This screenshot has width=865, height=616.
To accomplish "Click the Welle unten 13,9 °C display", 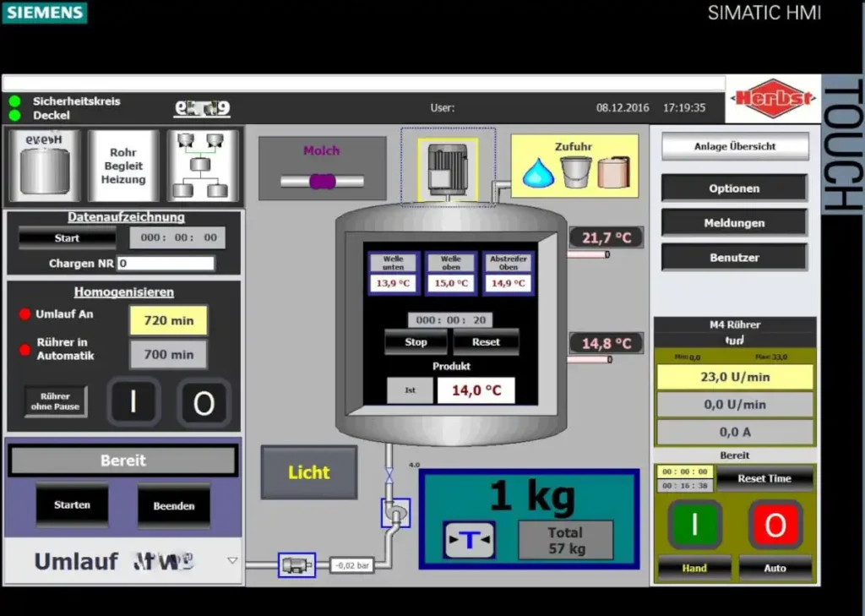I will click(x=394, y=283).
